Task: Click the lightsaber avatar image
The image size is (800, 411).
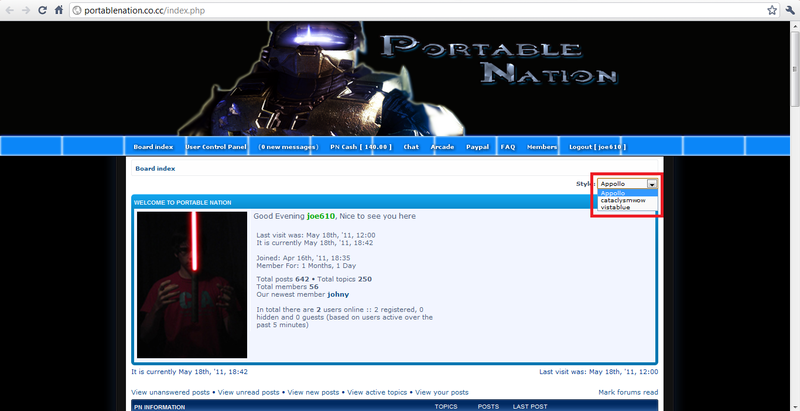Action: click(192, 285)
